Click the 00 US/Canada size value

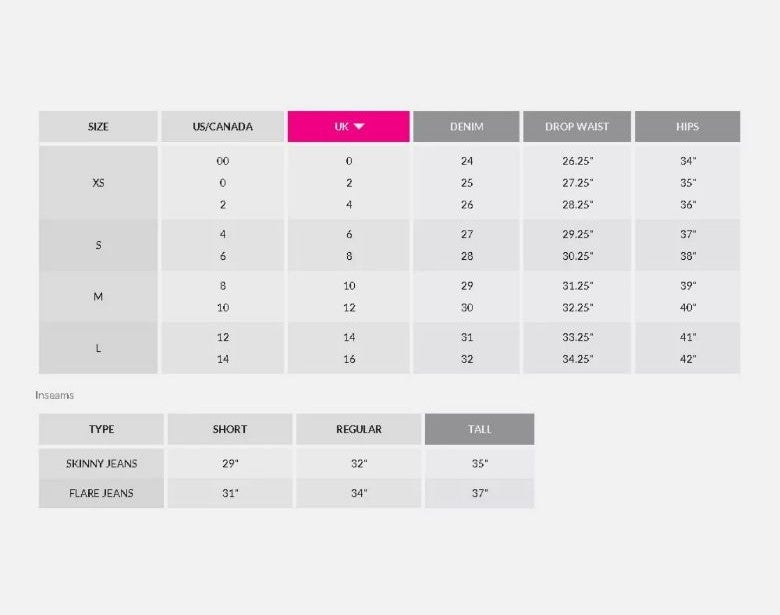(x=223, y=161)
